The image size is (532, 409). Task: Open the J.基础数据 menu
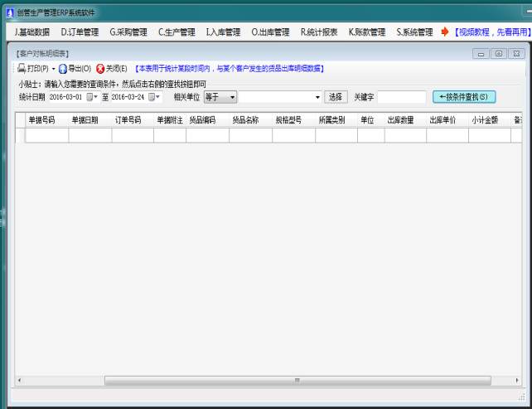coord(32,32)
